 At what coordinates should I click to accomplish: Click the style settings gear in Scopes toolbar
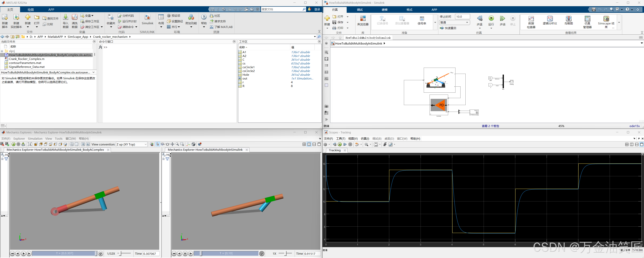pyautogui.click(x=325, y=144)
